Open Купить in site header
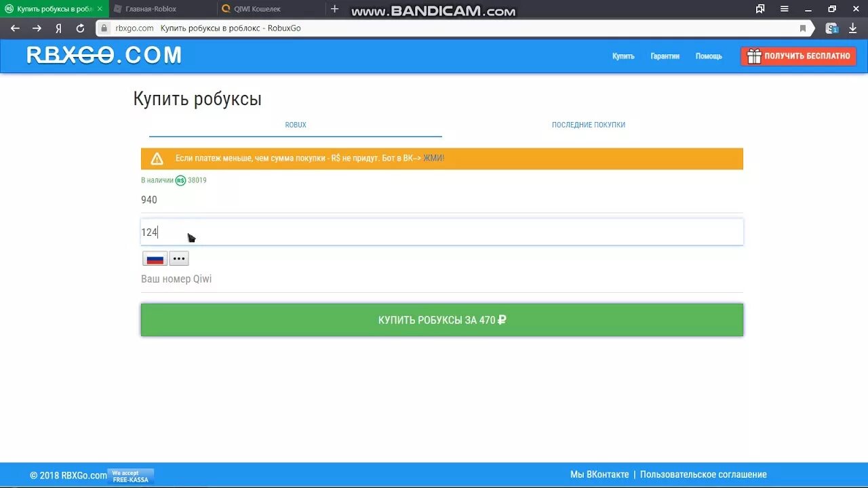 point(623,56)
